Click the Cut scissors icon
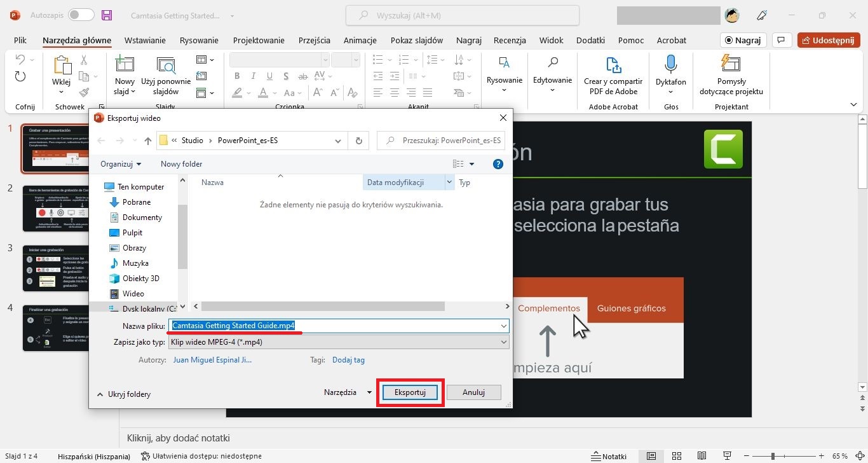The height and width of the screenshot is (463, 868). (83, 60)
